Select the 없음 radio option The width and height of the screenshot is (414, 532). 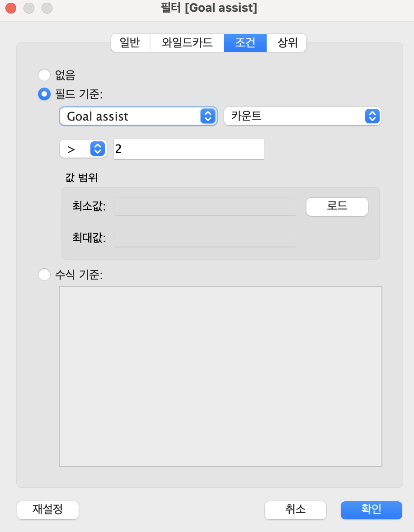pyautogui.click(x=44, y=75)
